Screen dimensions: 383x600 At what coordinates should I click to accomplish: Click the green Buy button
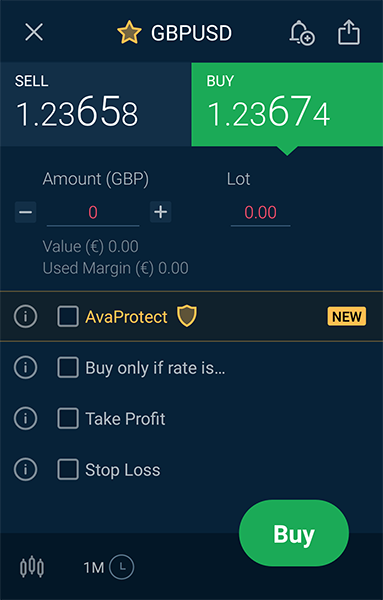click(294, 533)
